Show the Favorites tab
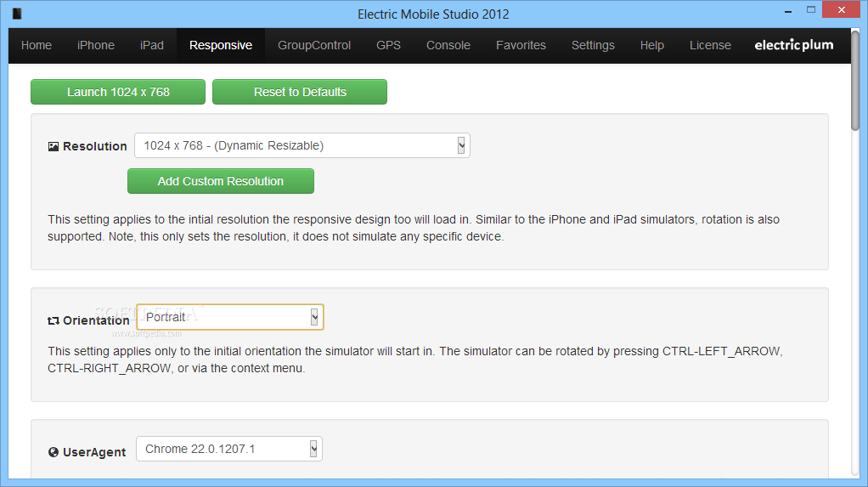The width and height of the screenshot is (868, 487). [521, 45]
